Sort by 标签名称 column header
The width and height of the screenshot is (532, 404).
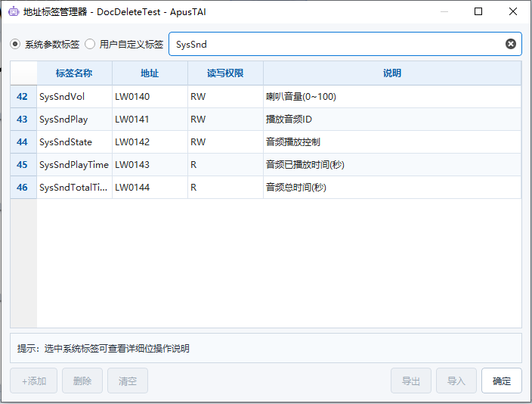tap(74, 73)
